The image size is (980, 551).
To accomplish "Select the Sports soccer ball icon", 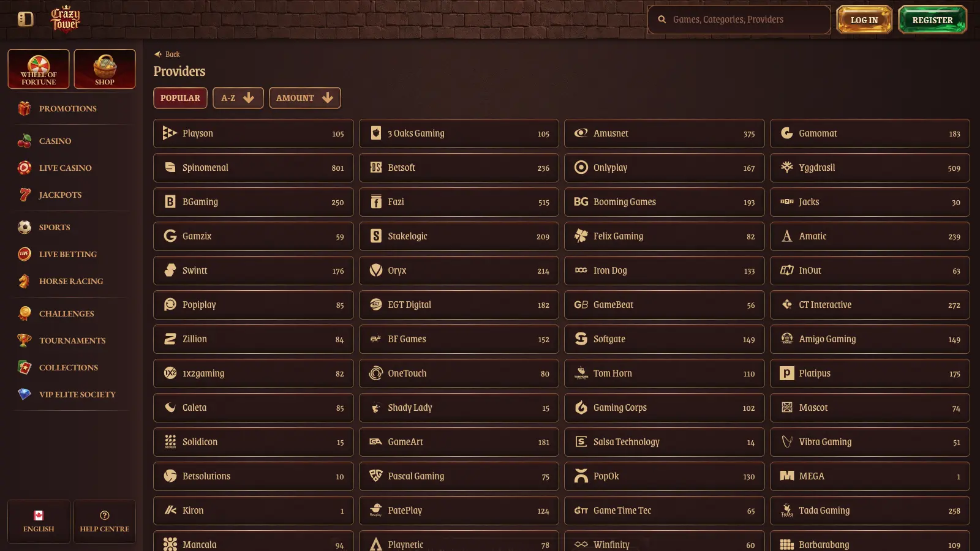I will [24, 227].
